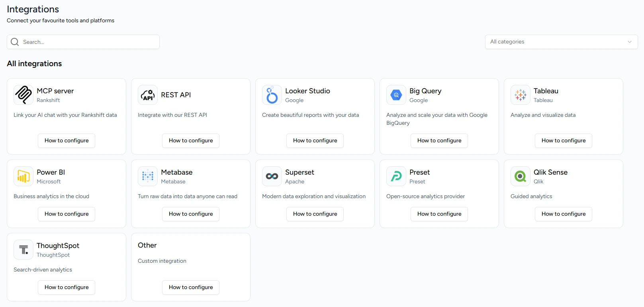Click the 'Apache' vendor label
Viewport: 644px width, 307px height.
[295, 181]
